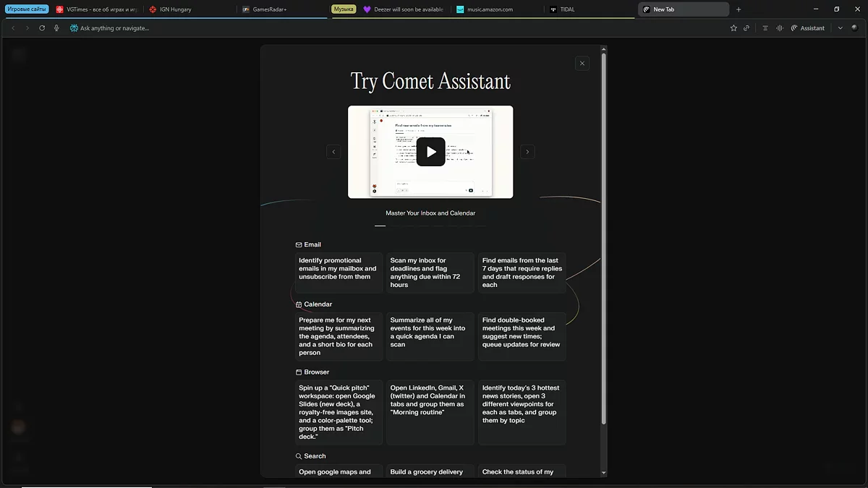This screenshot has height=488, width=868.
Task: Collapse the Музыка tab group label
Action: 344,9
